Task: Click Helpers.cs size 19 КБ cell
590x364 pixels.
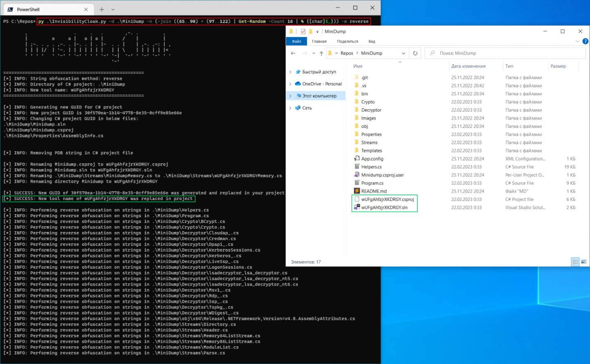Action: coord(569,167)
